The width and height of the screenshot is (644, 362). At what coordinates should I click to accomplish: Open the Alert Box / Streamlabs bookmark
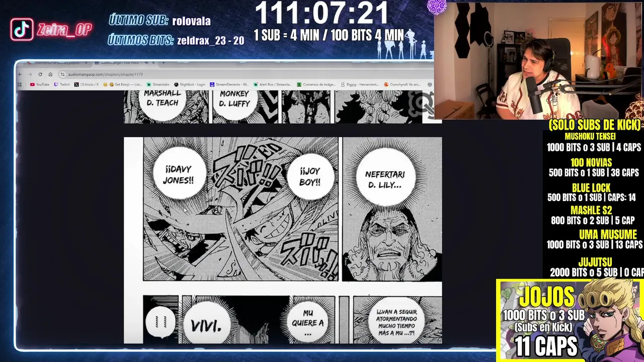(x=272, y=84)
